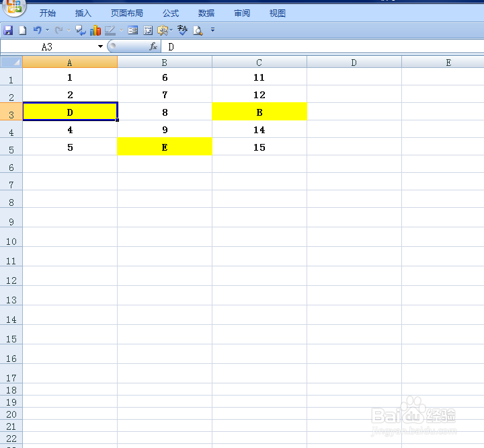Screen dimensions: 484x448
Task: Select cell with value 11
Action: (x=259, y=77)
